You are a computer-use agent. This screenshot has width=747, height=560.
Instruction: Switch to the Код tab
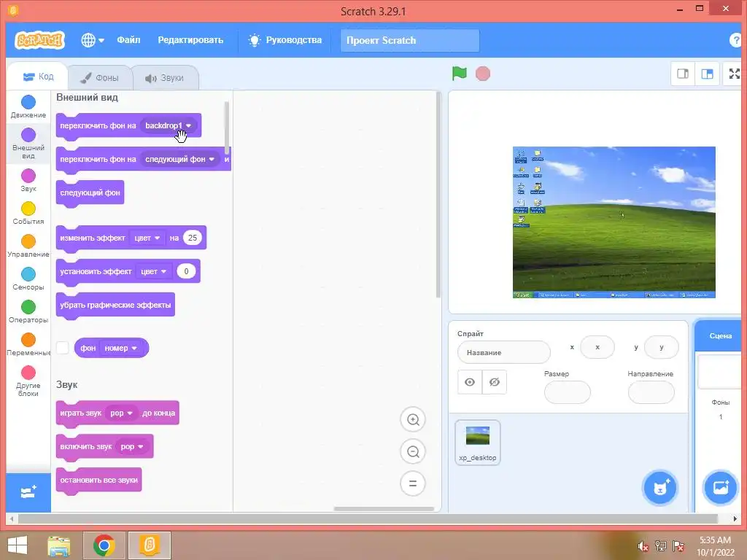coord(38,77)
